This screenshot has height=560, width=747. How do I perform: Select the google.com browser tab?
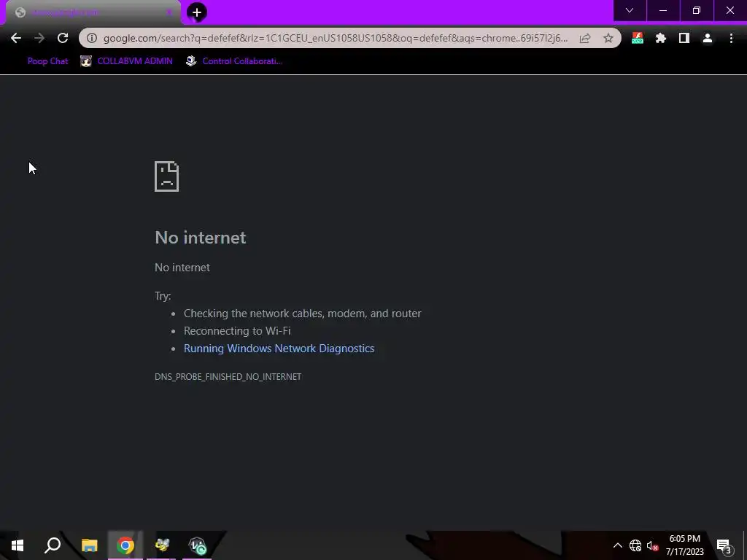coord(93,13)
